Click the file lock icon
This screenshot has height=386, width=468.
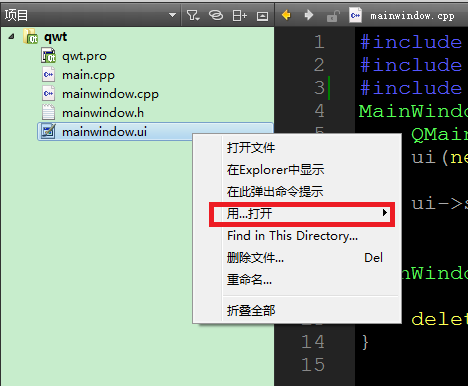coord(332,16)
